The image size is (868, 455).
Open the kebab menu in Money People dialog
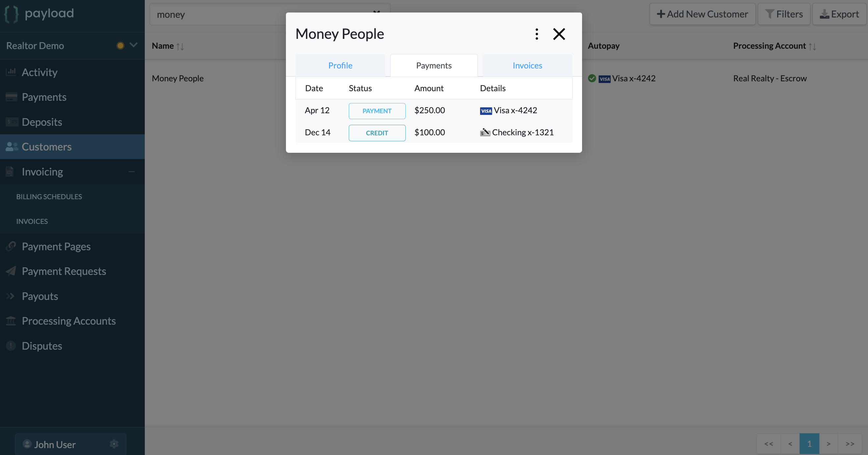[x=536, y=34]
